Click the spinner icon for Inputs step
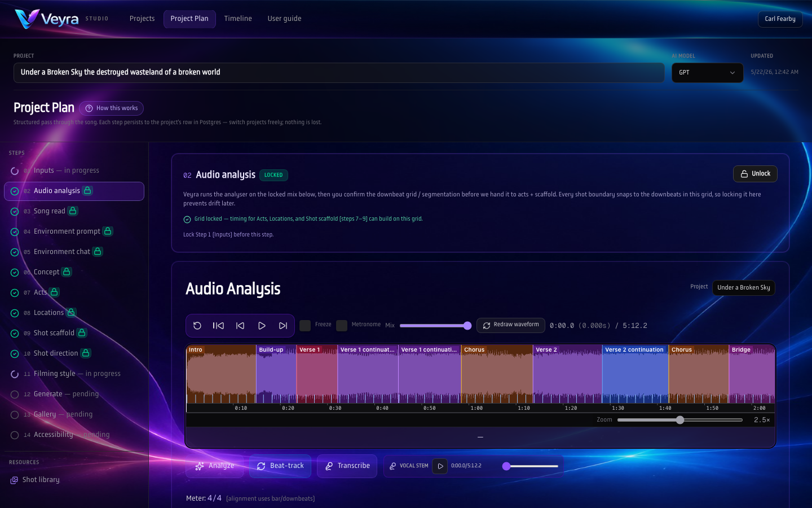Screen dimensions: 812x508 click(x=15, y=171)
